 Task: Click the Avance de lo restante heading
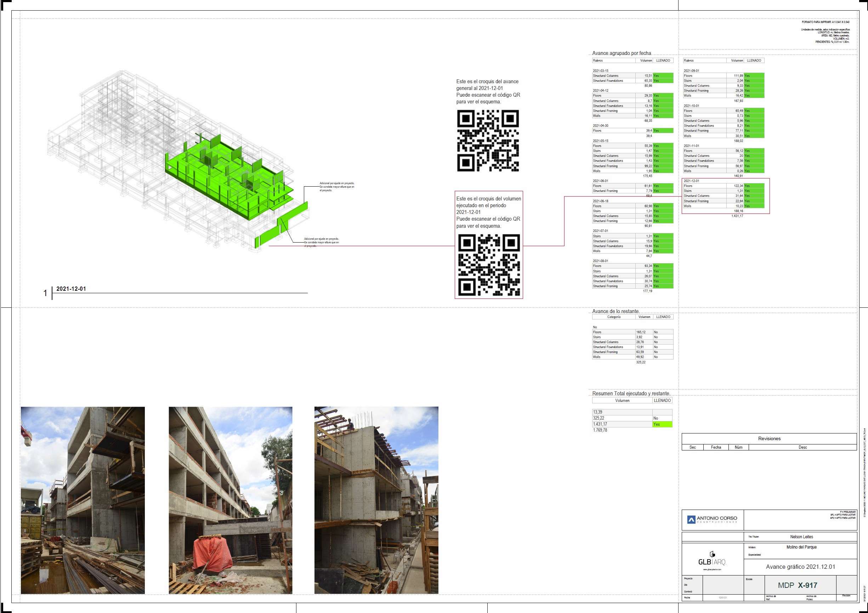click(x=615, y=311)
